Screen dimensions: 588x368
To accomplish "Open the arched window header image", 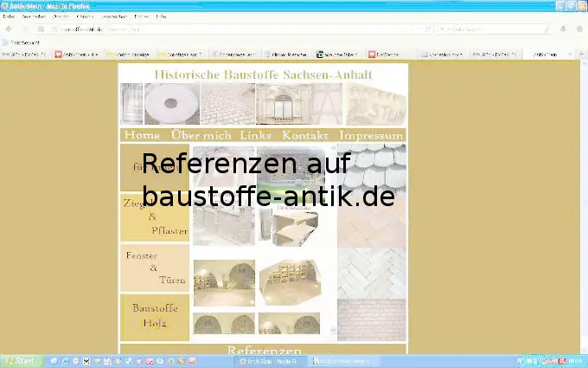I will click(283, 104).
